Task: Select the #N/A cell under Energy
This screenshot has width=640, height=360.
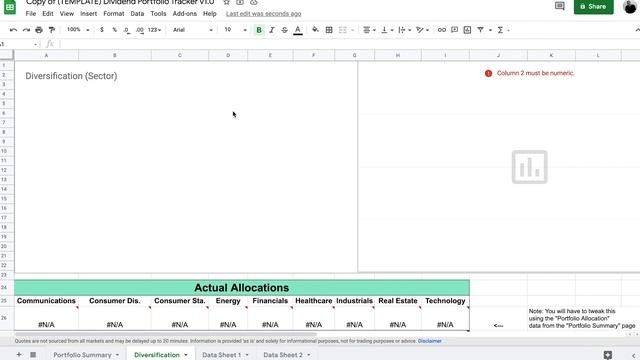Action: click(x=228, y=319)
